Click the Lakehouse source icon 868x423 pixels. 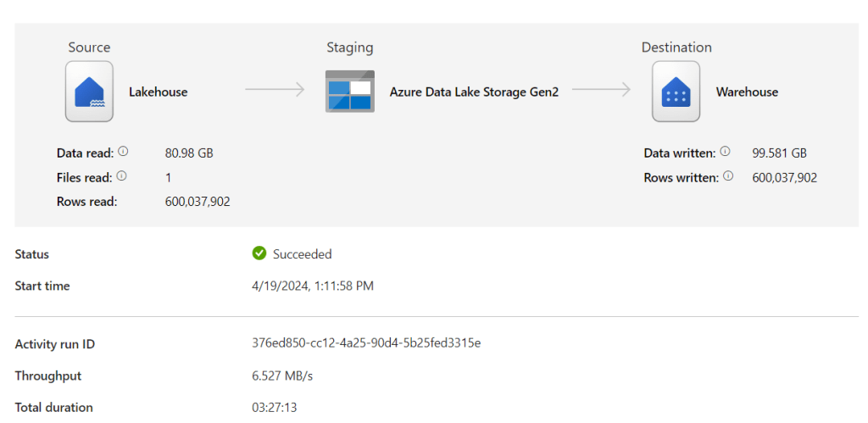[89, 92]
